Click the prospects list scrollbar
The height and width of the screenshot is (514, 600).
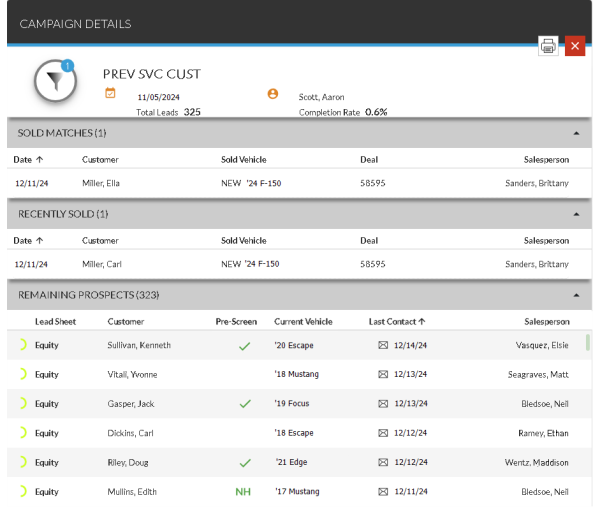pyautogui.click(x=588, y=344)
